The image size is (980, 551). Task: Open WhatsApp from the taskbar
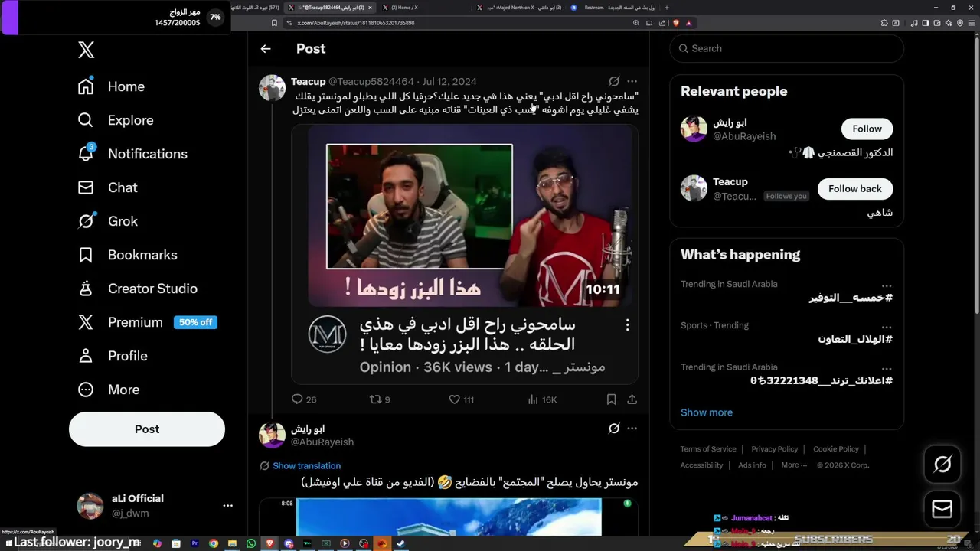click(251, 543)
